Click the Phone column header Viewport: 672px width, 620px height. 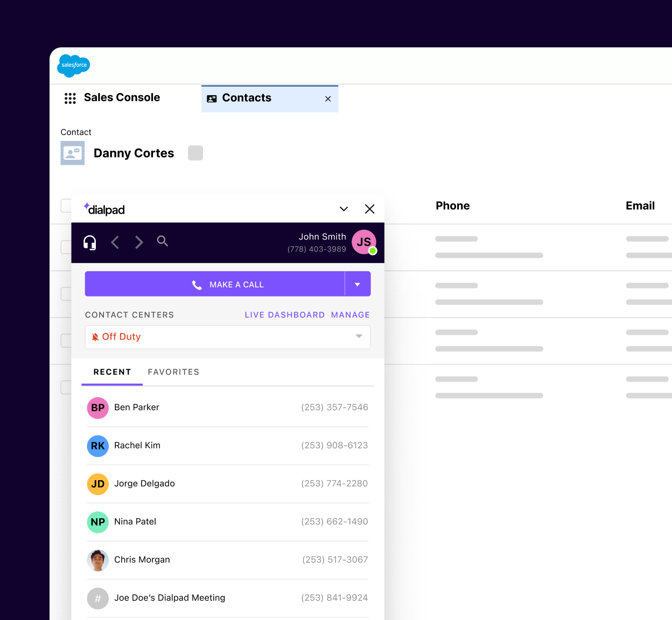[x=453, y=206]
